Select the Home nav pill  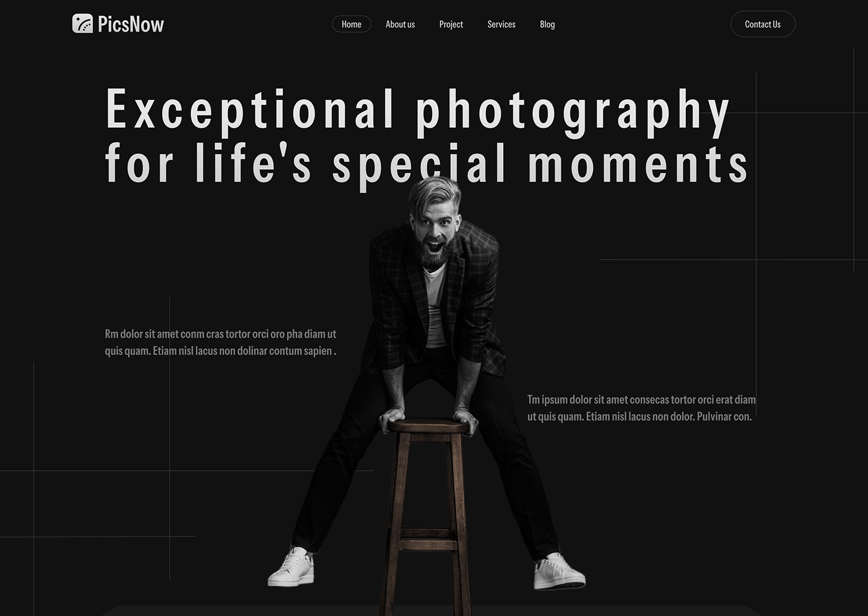pos(351,24)
